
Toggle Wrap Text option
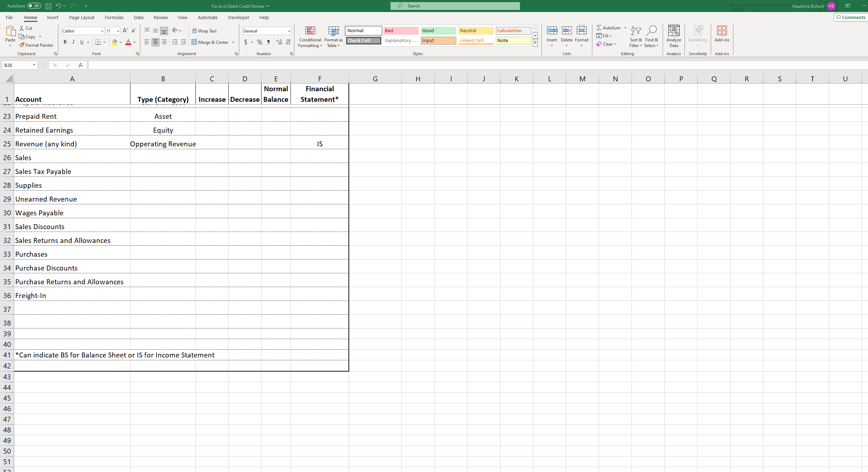coord(205,31)
